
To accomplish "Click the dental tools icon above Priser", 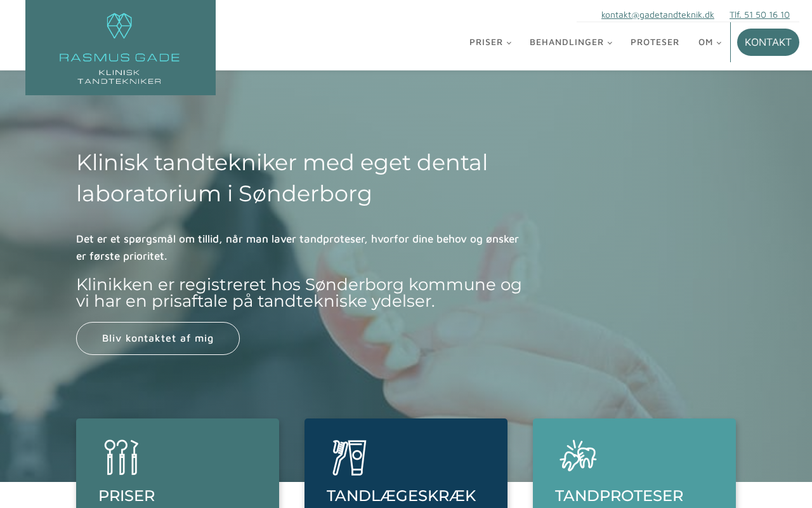I will [x=121, y=457].
